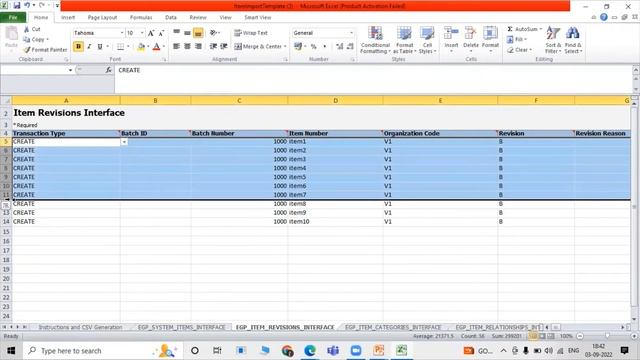Apply Percent Style
The height and width of the screenshot is (360, 640).
[x=313, y=47]
